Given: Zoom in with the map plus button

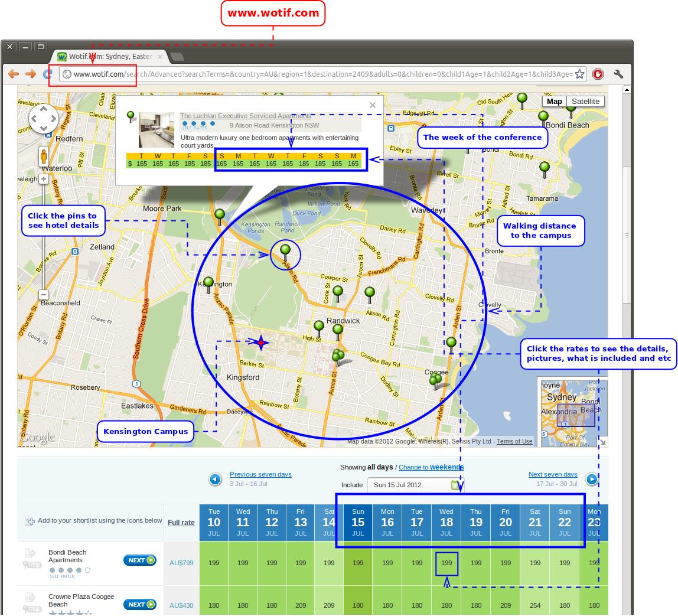Looking at the screenshot, I should [x=44, y=179].
